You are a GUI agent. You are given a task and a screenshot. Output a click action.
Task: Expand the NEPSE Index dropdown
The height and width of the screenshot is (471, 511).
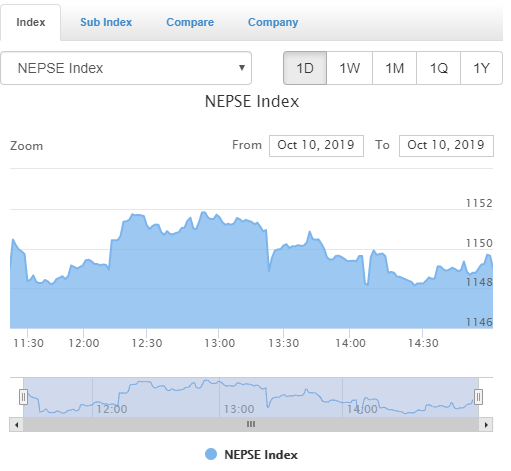(x=126, y=68)
